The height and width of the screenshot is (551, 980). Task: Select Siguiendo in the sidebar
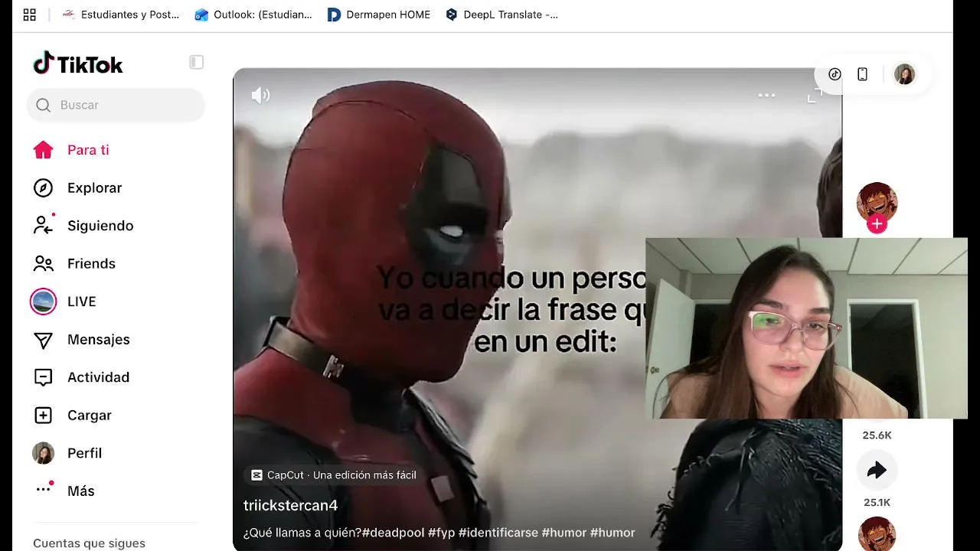(100, 226)
